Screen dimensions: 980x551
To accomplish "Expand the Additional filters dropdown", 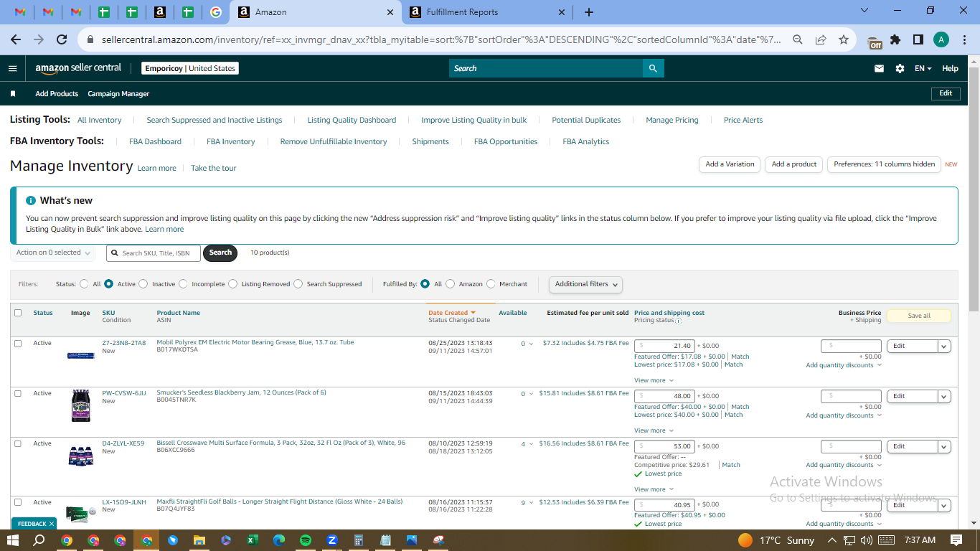I will [x=585, y=284].
